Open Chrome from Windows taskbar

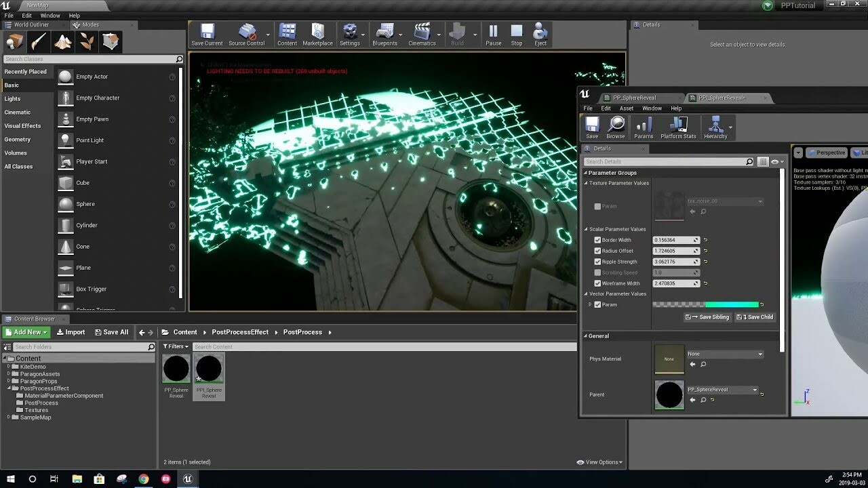tap(144, 479)
